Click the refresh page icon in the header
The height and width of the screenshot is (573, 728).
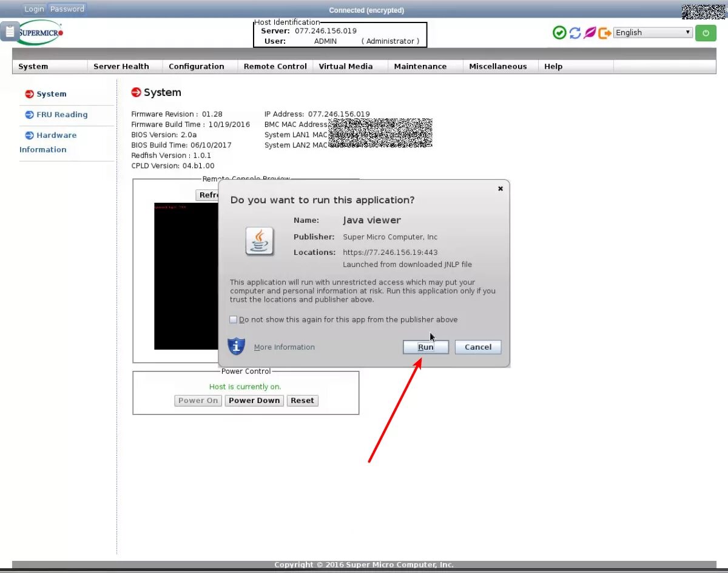(575, 32)
